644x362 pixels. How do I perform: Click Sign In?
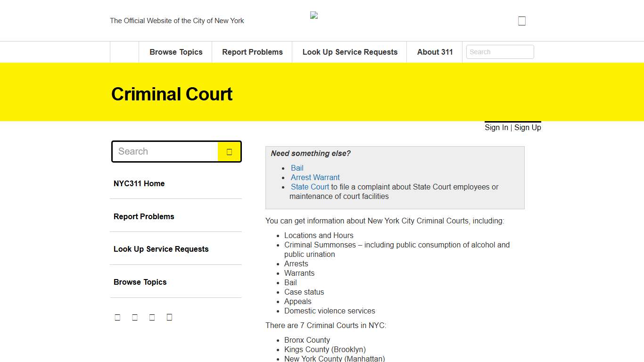(496, 127)
